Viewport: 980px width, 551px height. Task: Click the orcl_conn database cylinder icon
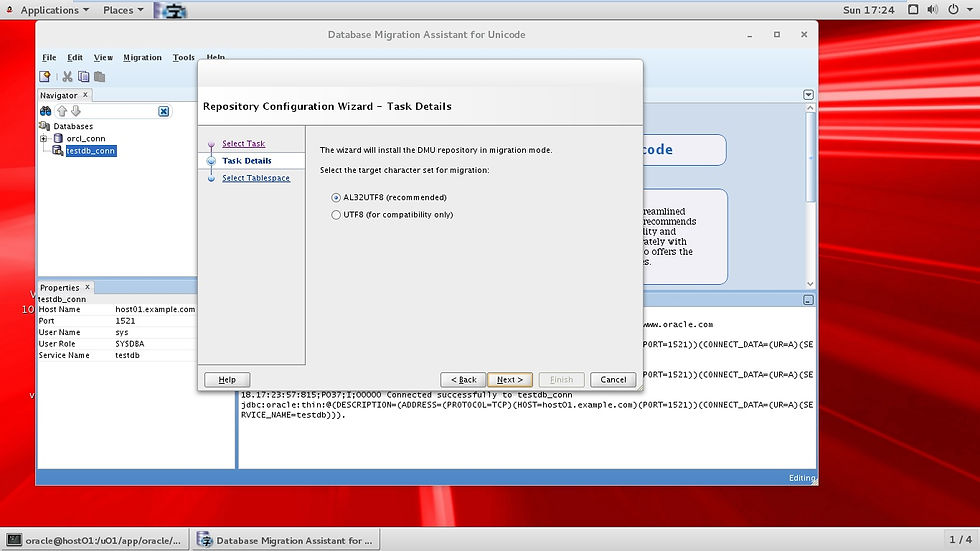58,138
